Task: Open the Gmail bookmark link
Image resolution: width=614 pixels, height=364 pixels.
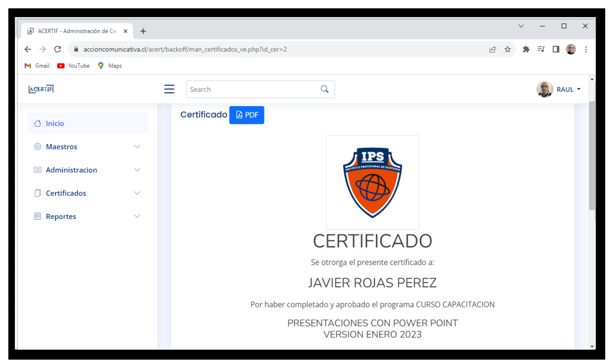Action: [36, 66]
